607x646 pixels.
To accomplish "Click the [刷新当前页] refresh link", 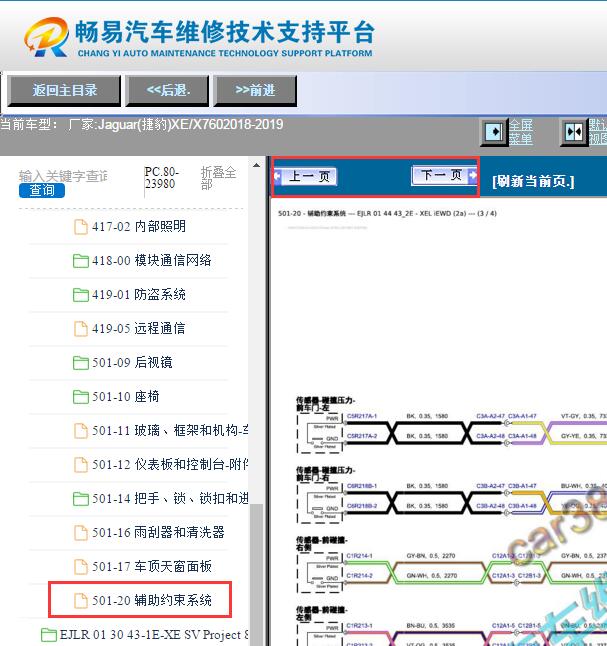I will point(533,181).
